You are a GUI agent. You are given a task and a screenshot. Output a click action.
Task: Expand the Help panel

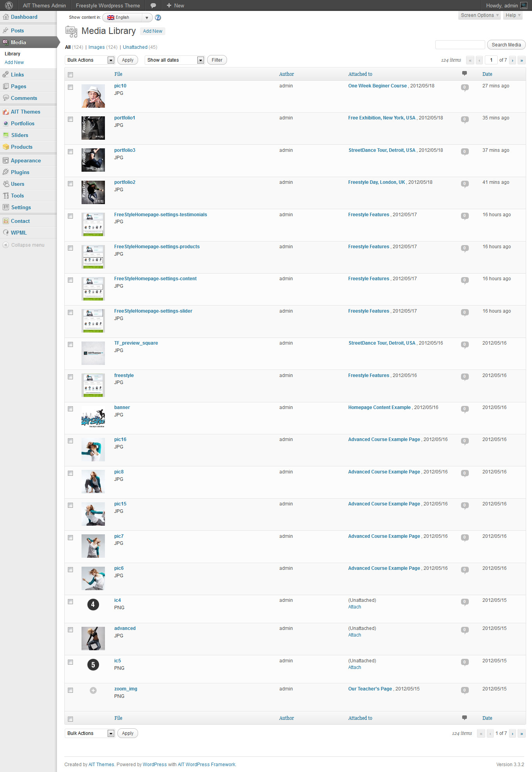click(x=513, y=15)
